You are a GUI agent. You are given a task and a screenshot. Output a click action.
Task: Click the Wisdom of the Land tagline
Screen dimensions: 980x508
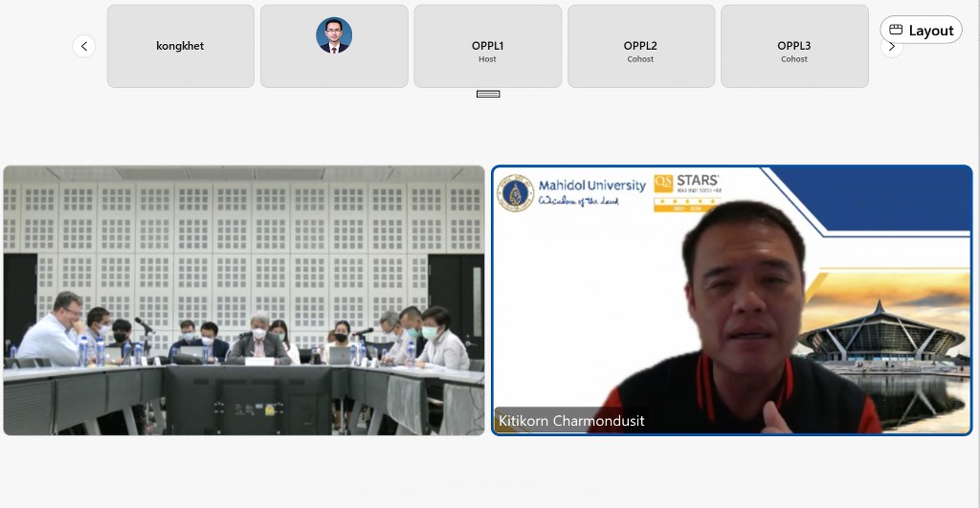[x=578, y=202]
